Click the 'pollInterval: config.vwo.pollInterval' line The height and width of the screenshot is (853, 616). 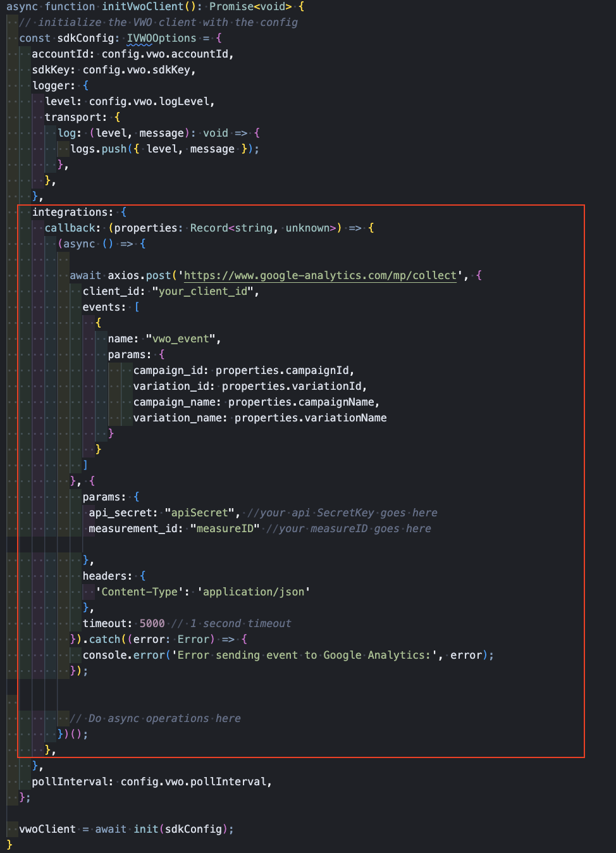pyautogui.click(x=152, y=781)
